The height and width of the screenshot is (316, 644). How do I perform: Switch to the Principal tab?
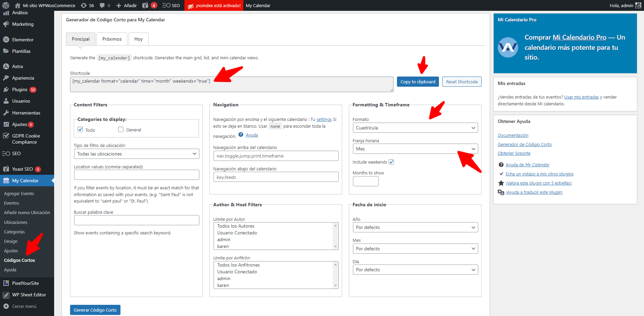point(81,39)
